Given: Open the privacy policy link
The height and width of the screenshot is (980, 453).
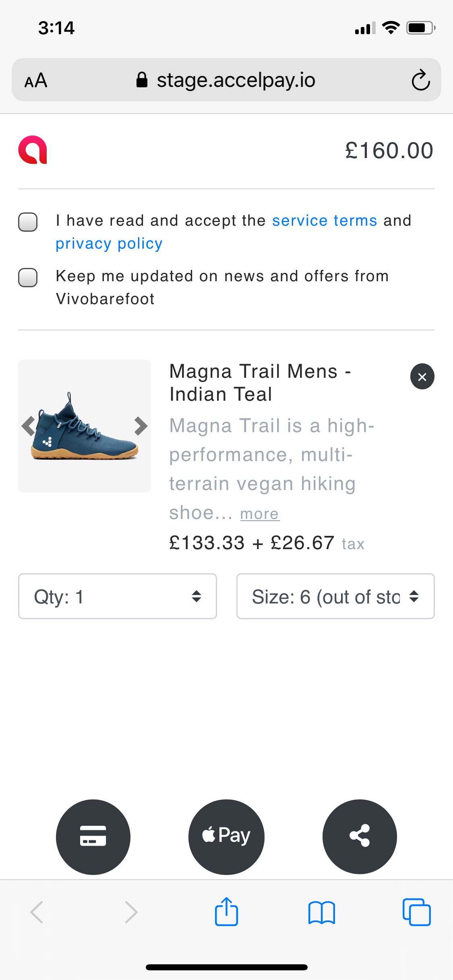Looking at the screenshot, I should tap(109, 244).
